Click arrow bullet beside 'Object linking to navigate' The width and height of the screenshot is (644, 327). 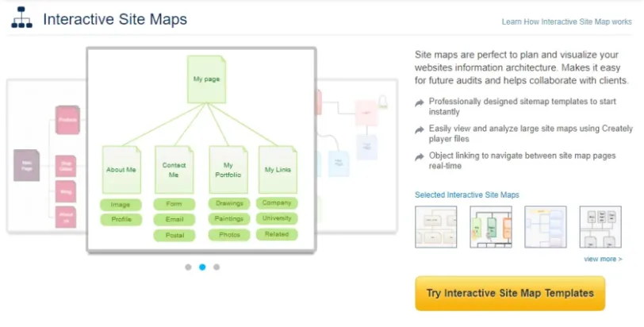pyautogui.click(x=419, y=156)
